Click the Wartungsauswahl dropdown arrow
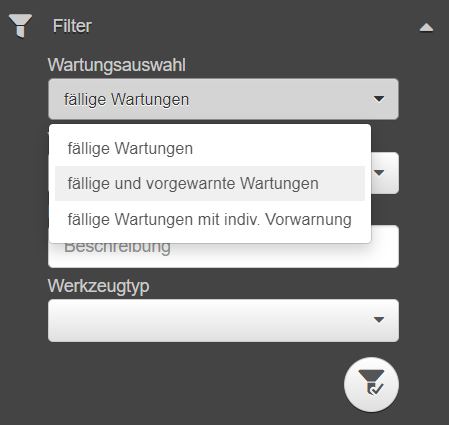The image size is (449, 425). (379, 99)
